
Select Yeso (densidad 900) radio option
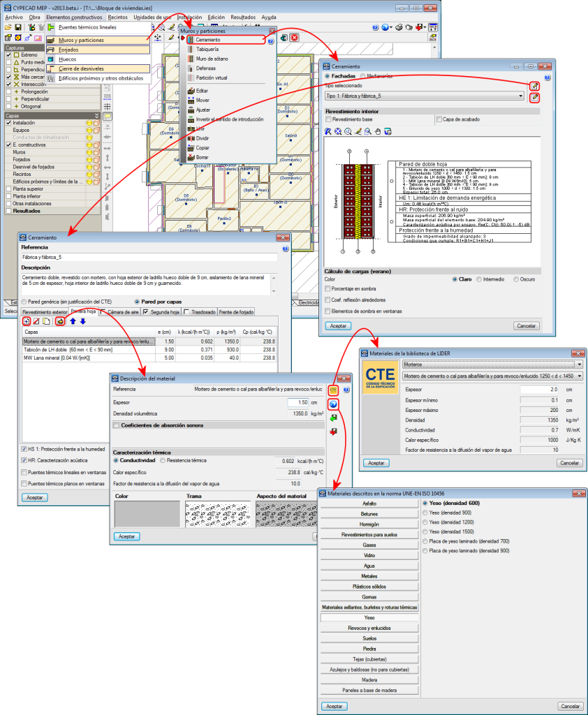pyautogui.click(x=425, y=513)
